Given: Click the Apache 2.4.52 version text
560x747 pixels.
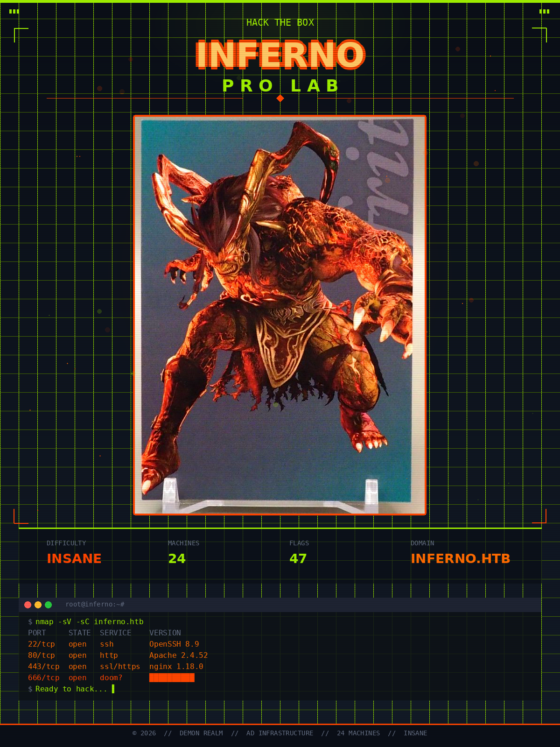Looking at the screenshot, I should coord(178,655).
